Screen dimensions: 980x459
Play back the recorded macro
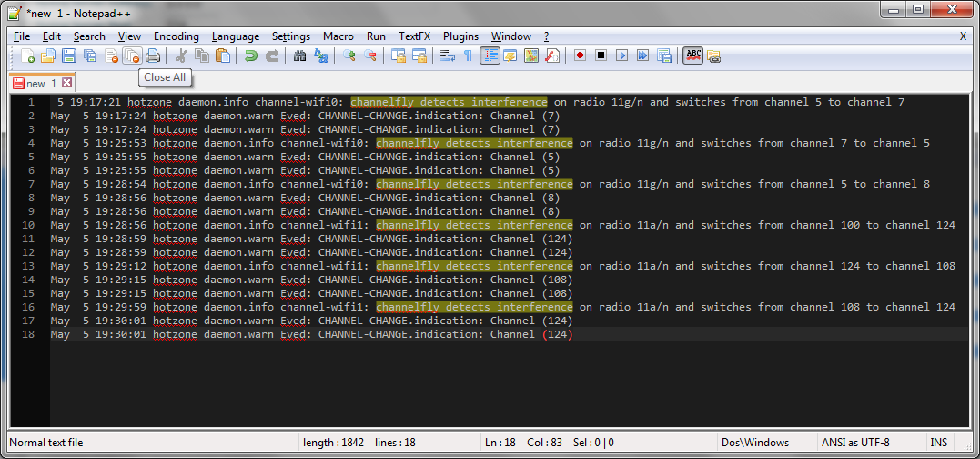tap(621, 56)
